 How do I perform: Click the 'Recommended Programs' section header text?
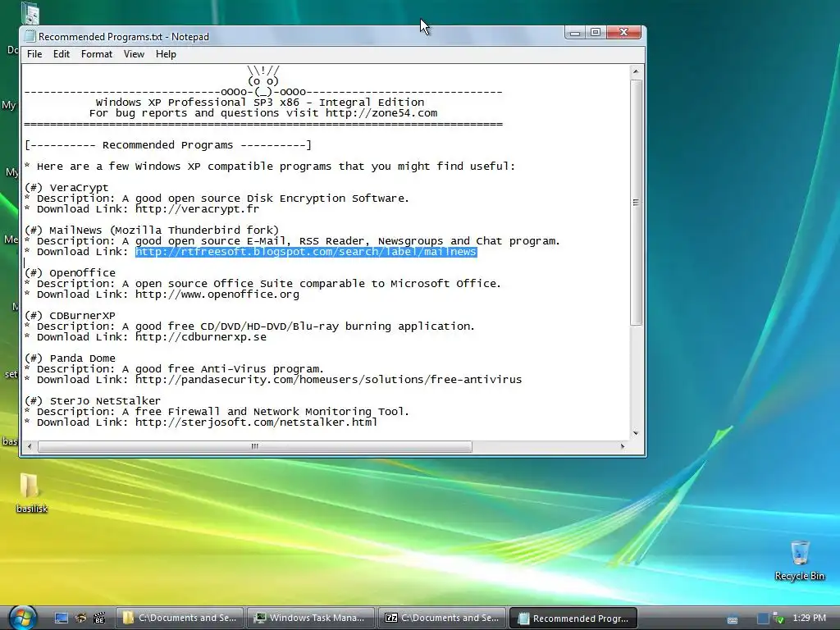click(167, 145)
